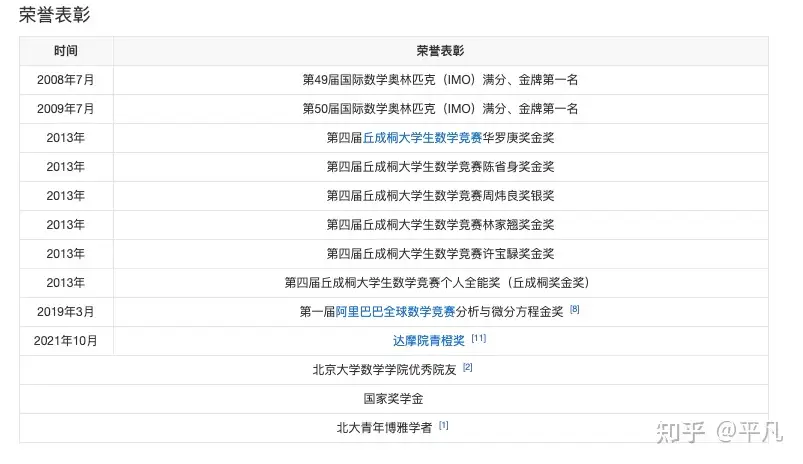Image resolution: width=803 pixels, height=464 pixels.
Task: Open the 达摩院青橙奖 link
Action: point(429,341)
